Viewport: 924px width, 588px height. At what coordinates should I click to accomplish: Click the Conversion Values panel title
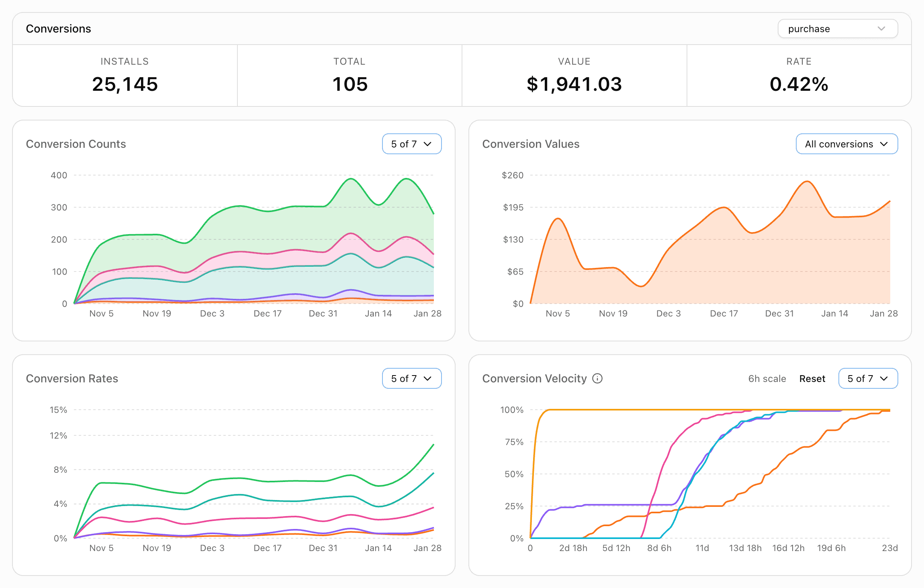531,143
